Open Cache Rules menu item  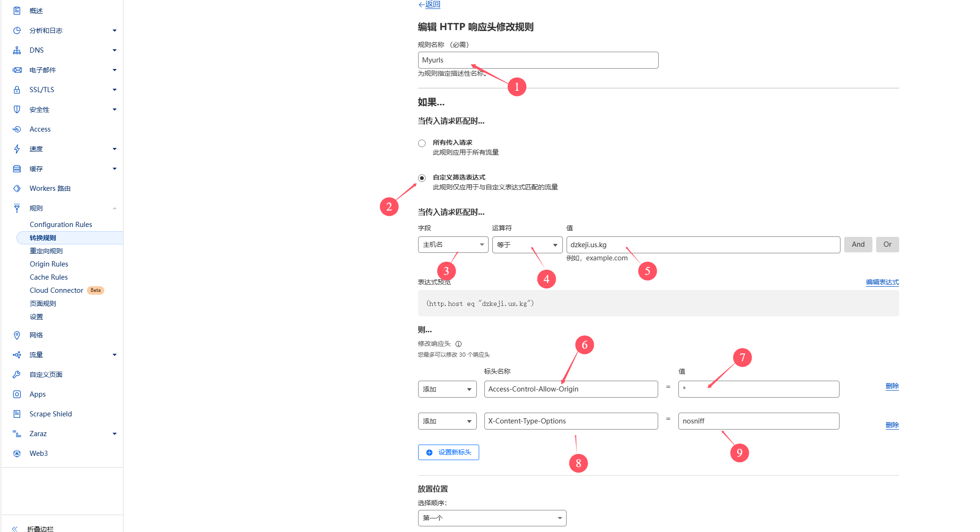pos(49,277)
